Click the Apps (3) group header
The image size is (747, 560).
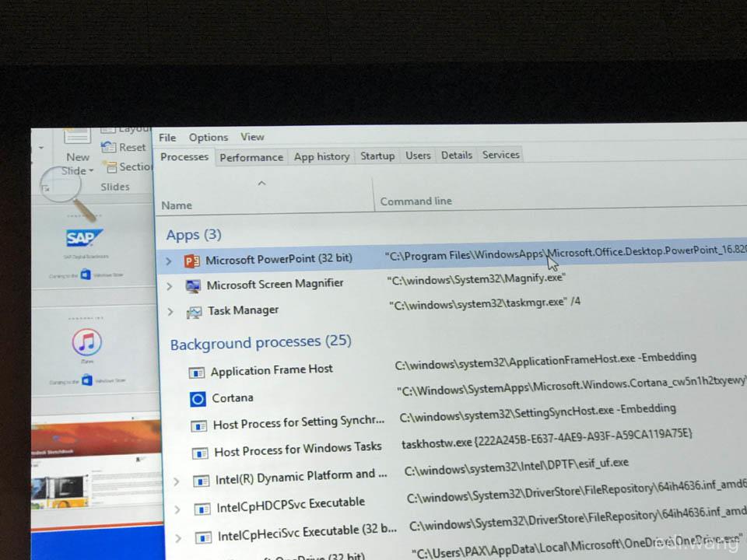[x=194, y=235]
